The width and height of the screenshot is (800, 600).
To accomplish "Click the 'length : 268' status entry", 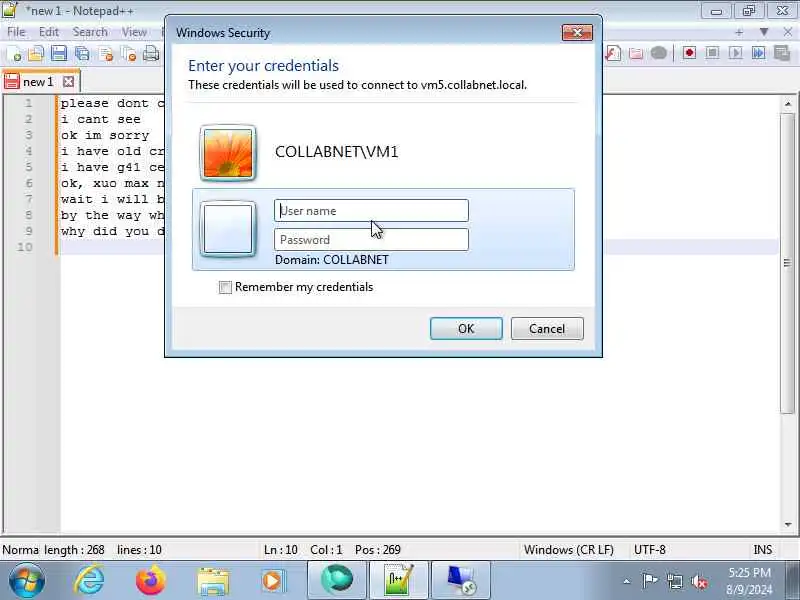I will click(x=74, y=550).
